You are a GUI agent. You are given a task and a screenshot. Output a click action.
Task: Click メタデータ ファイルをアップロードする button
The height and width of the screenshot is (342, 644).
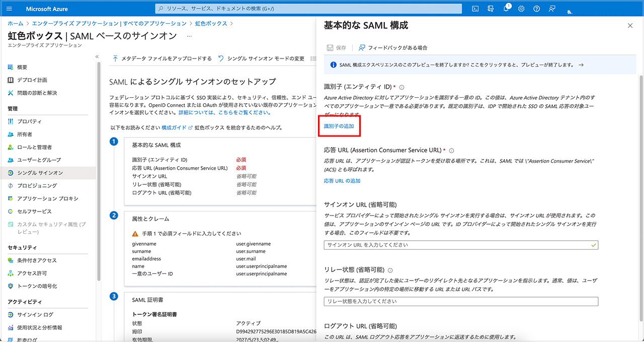click(x=162, y=58)
